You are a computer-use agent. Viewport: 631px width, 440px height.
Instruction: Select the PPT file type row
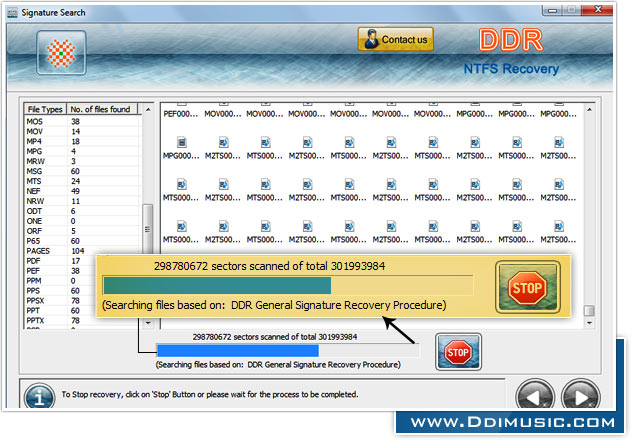click(60, 310)
